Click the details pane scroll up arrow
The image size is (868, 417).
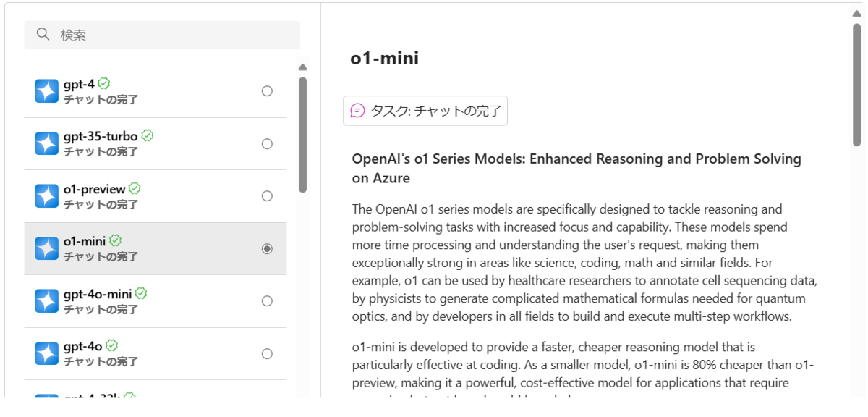pos(856,12)
